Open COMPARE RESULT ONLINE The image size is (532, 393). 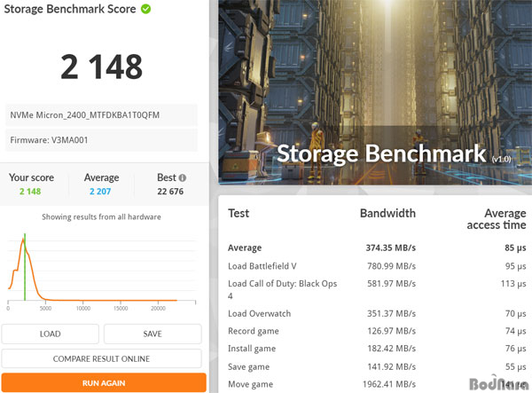coord(101,358)
